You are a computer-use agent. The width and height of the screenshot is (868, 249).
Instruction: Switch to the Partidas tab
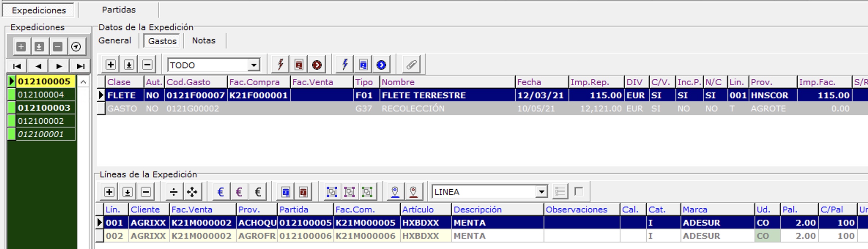[x=119, y=10]
